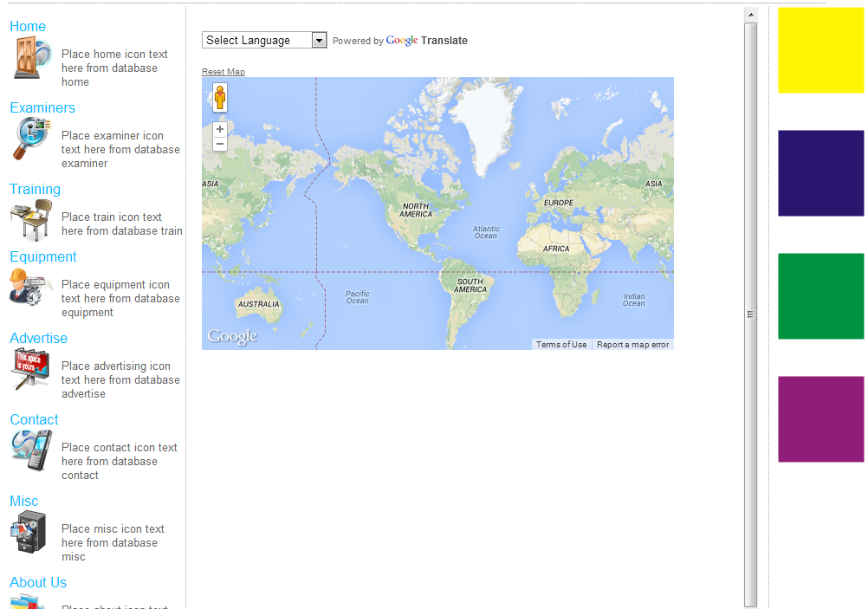Image resolution: width=868 pixels, height=609 pixels.
Task: Click the Europe label on the map
Action: tap(559, 203)
